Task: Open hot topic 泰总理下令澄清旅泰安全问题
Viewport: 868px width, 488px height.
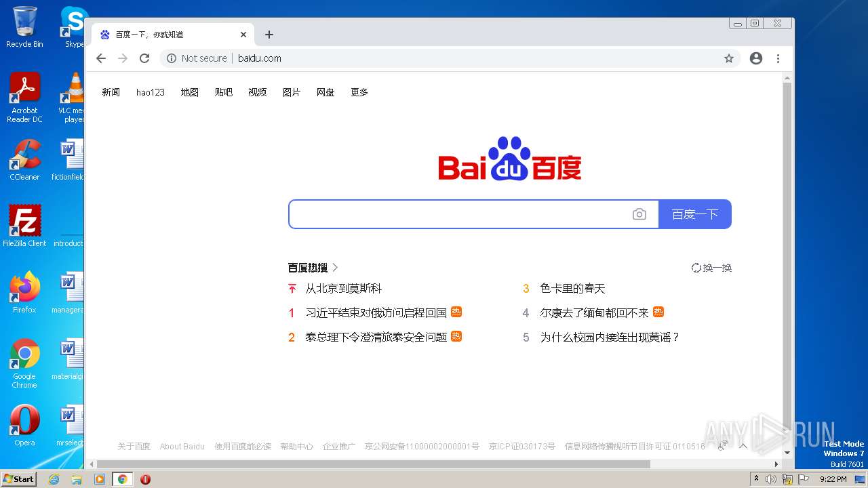Action: pyautogui.click(x=376, y=338)
